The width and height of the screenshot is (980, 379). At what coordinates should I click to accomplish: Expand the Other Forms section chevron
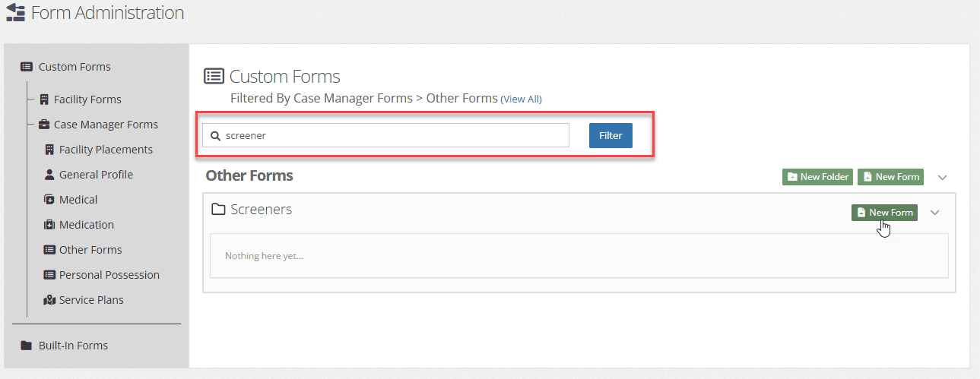[x=942, y=177]
